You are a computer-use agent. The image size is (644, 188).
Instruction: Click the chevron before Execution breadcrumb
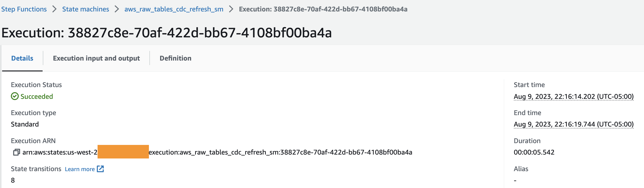231,9
